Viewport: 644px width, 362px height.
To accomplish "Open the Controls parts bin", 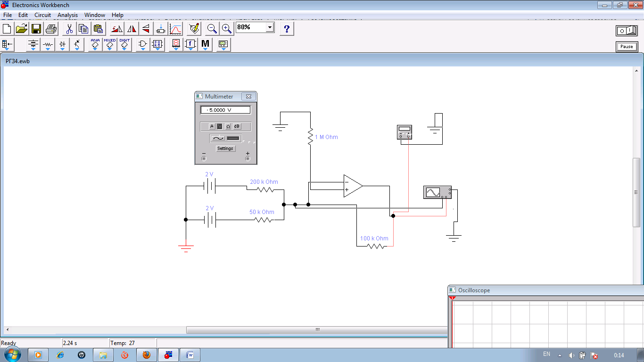I will [x=190, y=45].
